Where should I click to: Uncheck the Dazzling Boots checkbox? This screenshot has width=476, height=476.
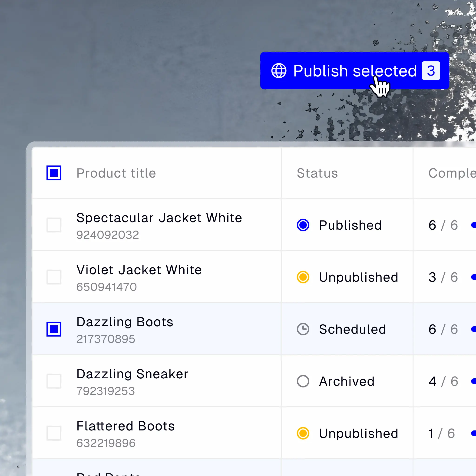(x=54, y=329)
